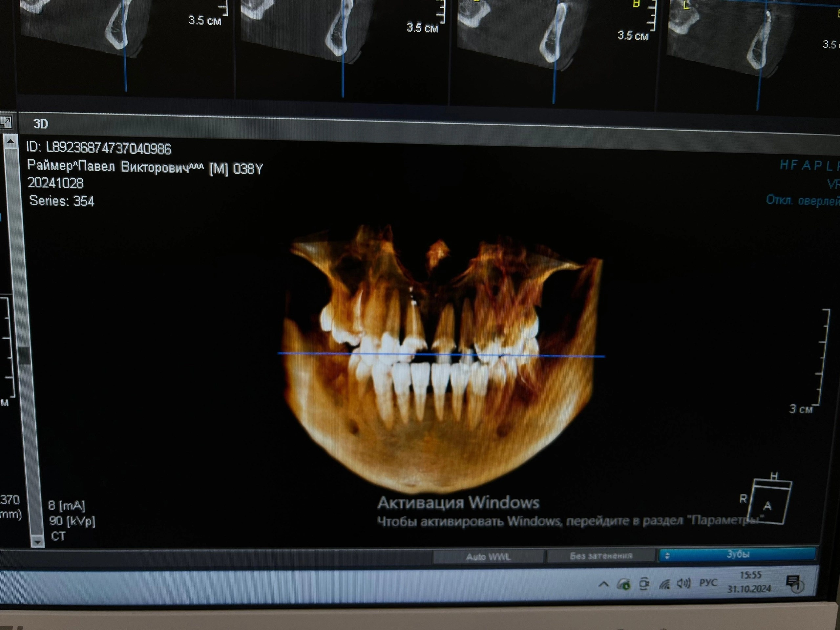Screen dimensions: 840x630
Task: Toggle the Без затенения shading button
Action: [x=601, y=556]
